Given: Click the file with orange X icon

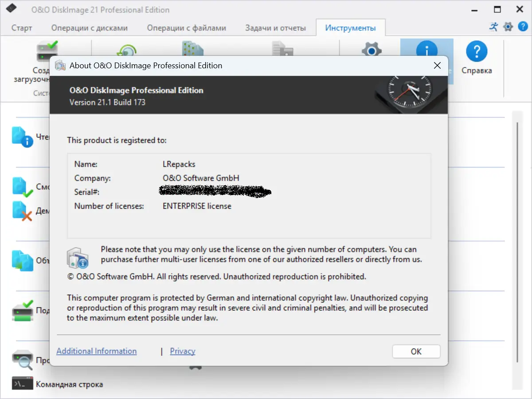Looking at the screenshot, I should pyautogui.click(x=22, y=211).
